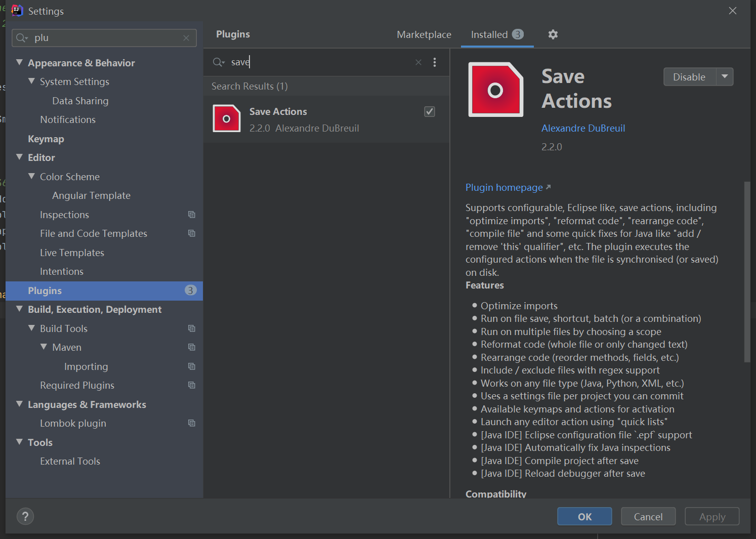Click the Plugins row badge 3
The width and height of the screenshot is (756, 539).
tap(190, 290)
